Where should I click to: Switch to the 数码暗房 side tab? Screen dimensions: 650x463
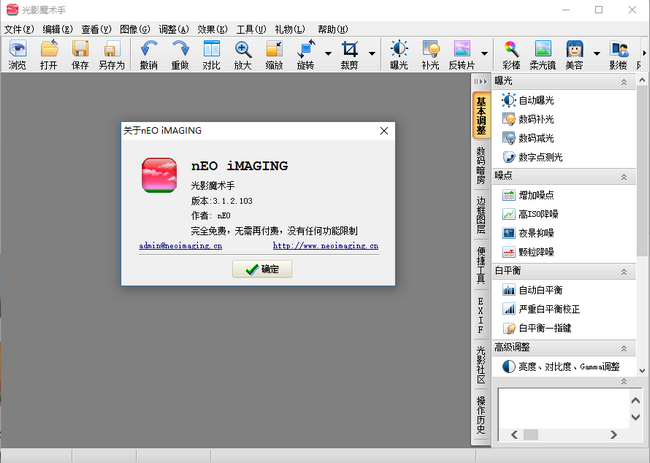pos(481,165)
